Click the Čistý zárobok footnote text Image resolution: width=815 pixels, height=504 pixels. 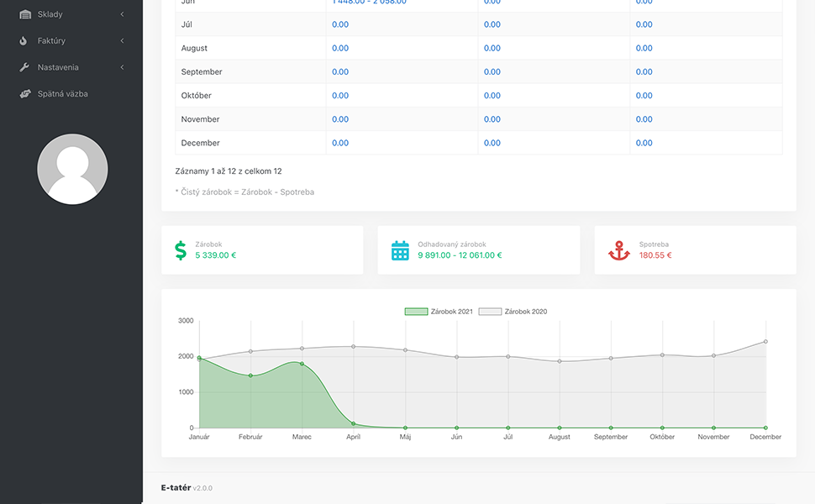click(244, 192)
